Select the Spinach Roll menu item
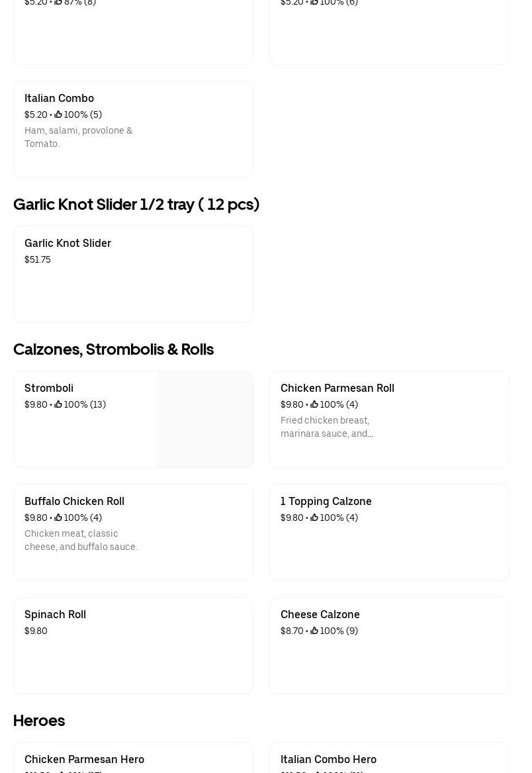Viewport: 532px width, 773px height. click(x=55, y=615)
